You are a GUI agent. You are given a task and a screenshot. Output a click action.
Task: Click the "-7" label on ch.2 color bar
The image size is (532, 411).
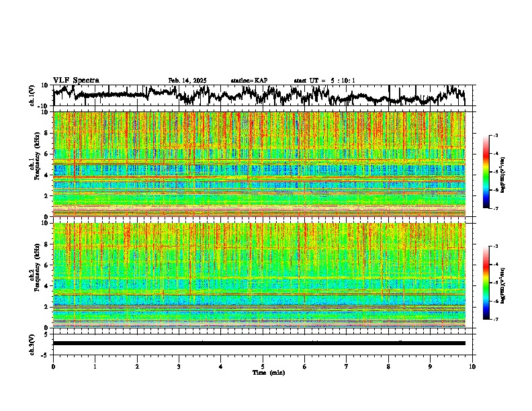point(495,320)
